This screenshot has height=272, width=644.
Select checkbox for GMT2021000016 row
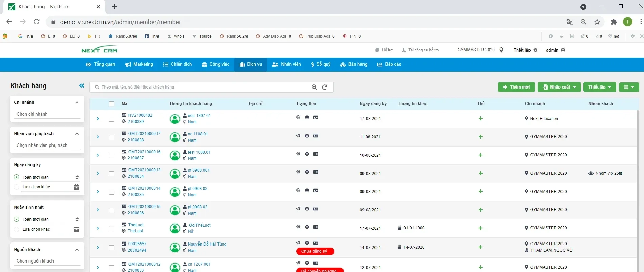point(112,155)
